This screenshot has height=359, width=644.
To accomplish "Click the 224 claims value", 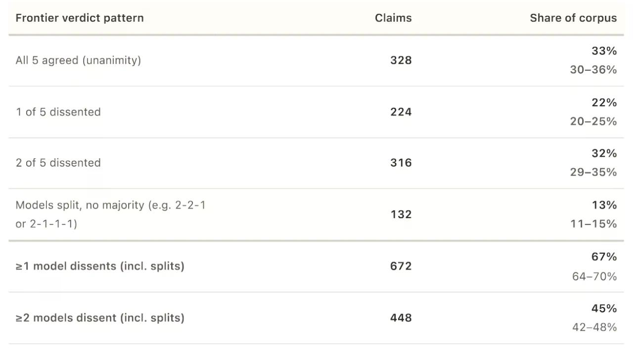I will [x=401, y=112].
